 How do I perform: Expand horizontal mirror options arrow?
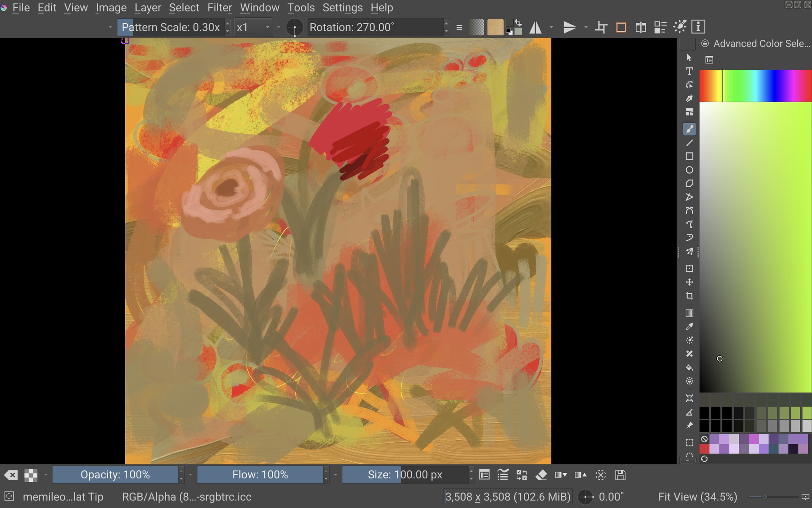tap(551, 28)
